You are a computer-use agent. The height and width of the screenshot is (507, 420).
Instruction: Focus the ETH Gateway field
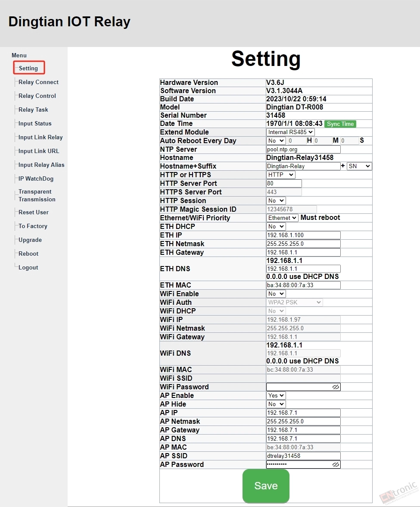coord(303,253)
